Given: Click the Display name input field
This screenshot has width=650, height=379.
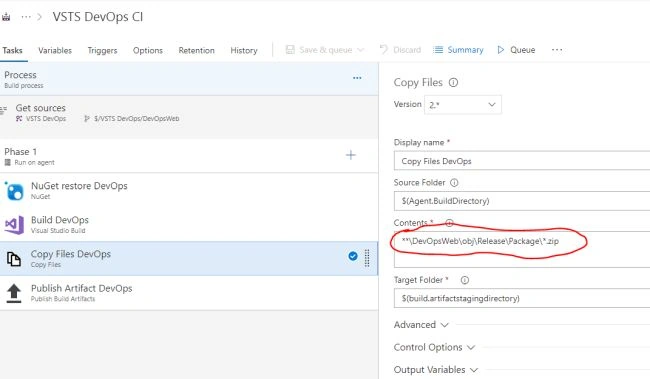Looking at the screenshot, I should point(521,161).
